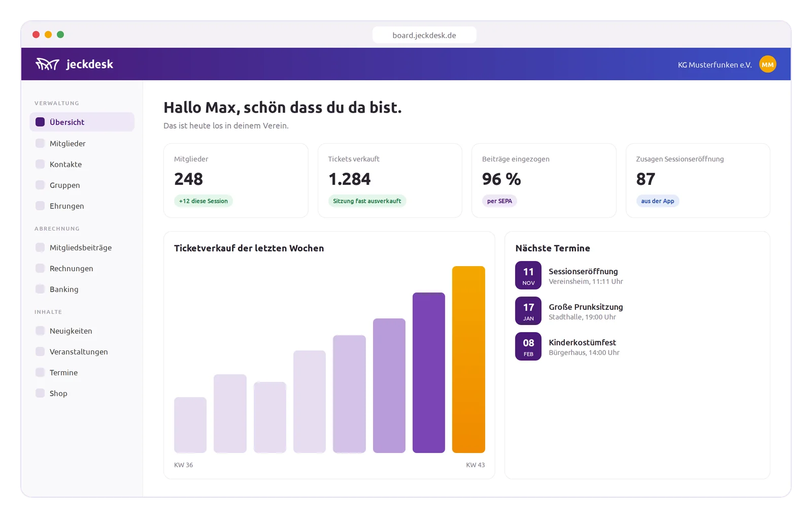This screenshot has width=812, height=518.
Task: Click the Zusagen Sessionseröffnung value 87
Action: pos(646,179)
